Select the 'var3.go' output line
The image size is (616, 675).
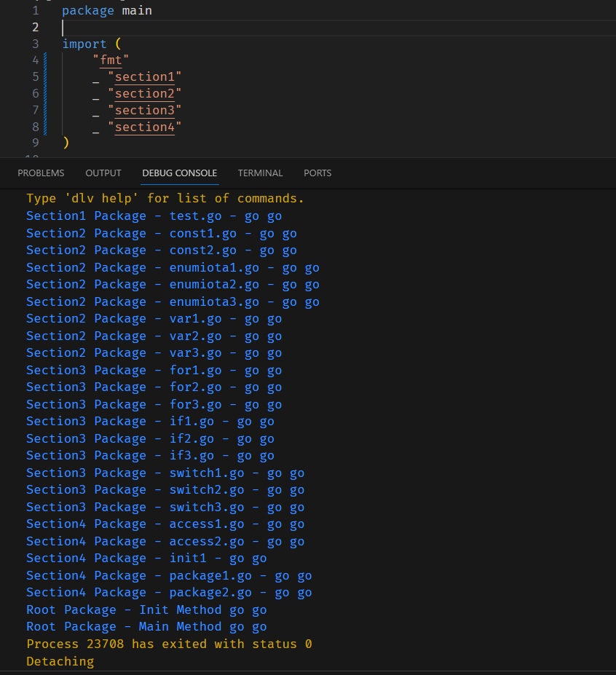[x=154, y=353]
